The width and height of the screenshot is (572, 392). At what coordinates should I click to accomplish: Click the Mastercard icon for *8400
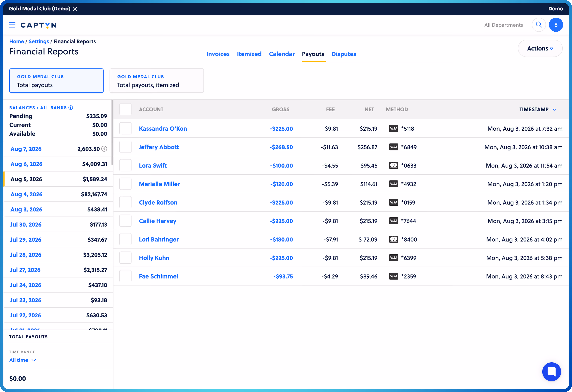(393, 239)
